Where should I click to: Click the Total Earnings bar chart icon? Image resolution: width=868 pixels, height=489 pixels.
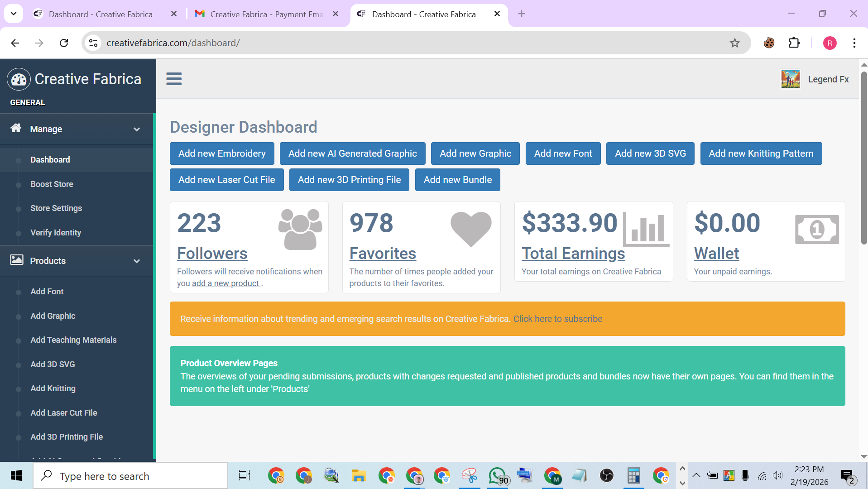click(646, 229)
